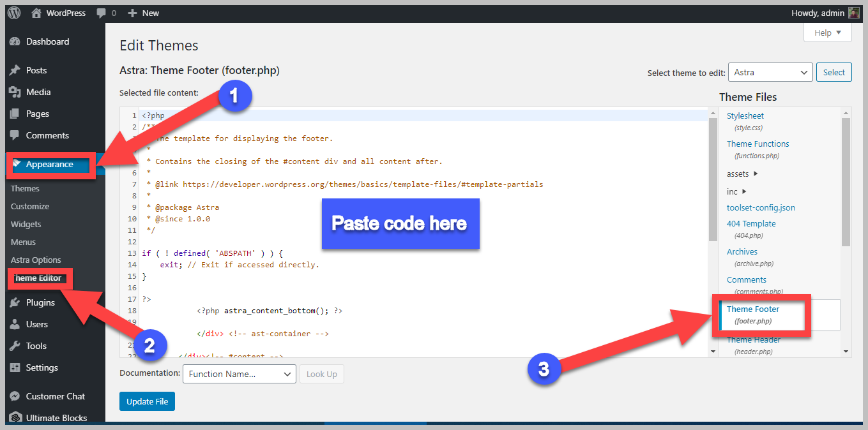Open the Astra theme selection dropdown
Screen dimensions: 868x430
[770, 72]
